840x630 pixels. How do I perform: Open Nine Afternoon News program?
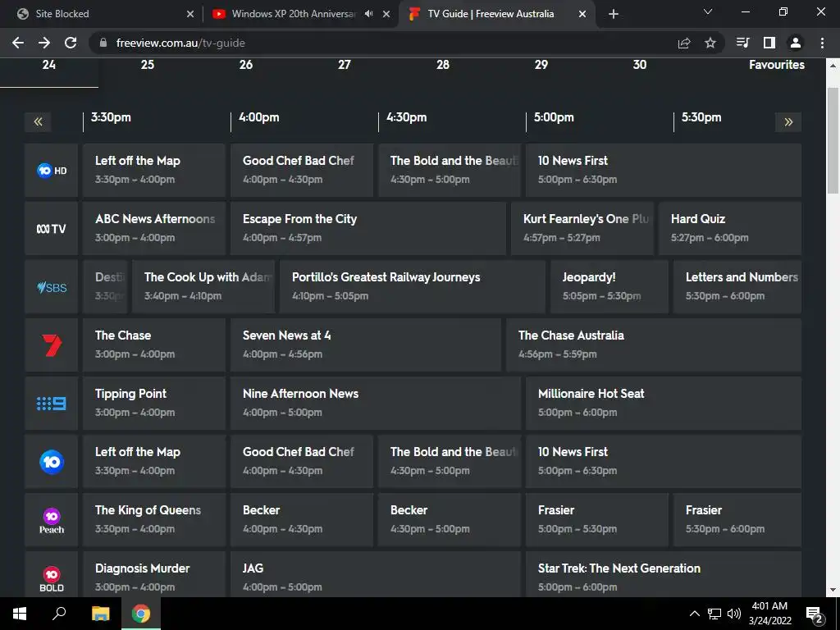pyautogui.click(x=376, y=404)
